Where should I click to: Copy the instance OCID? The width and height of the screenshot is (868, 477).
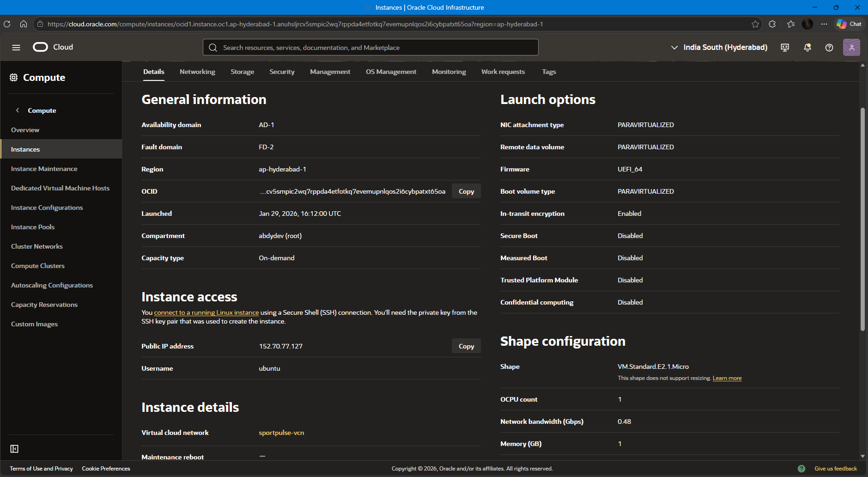coord(466,191)
